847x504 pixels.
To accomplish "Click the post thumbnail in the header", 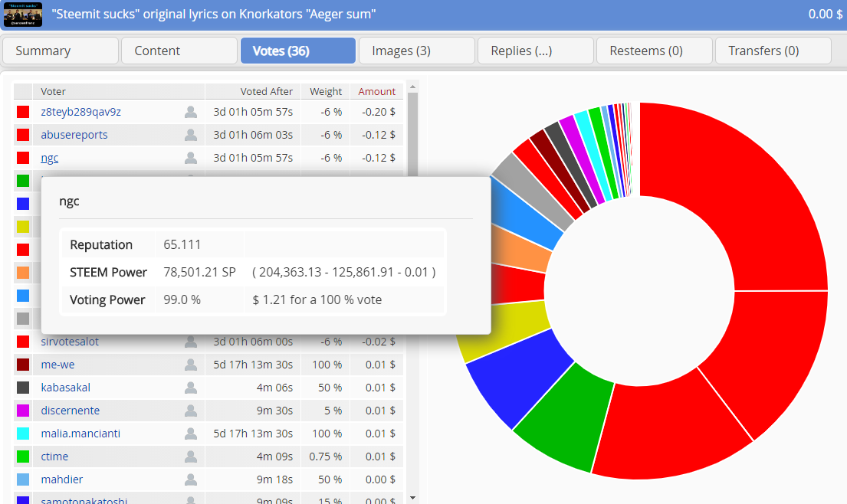I will pyautogui.click(x=23, y=15).
